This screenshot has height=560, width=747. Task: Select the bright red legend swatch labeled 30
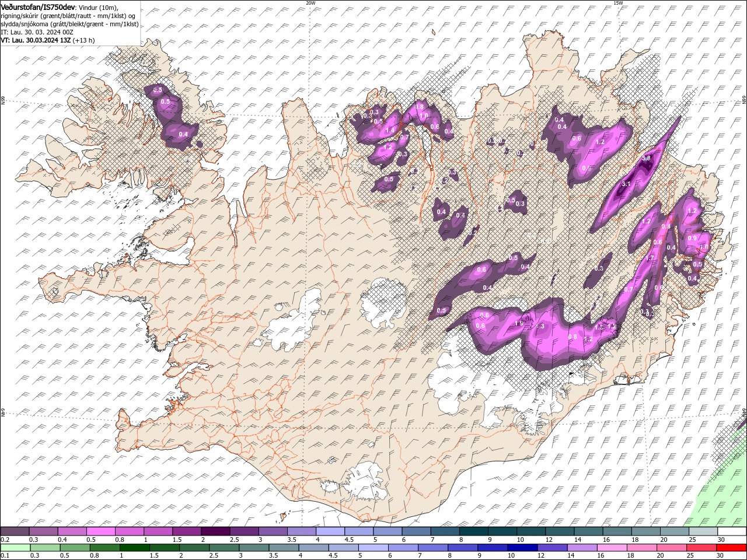[732, 548]
